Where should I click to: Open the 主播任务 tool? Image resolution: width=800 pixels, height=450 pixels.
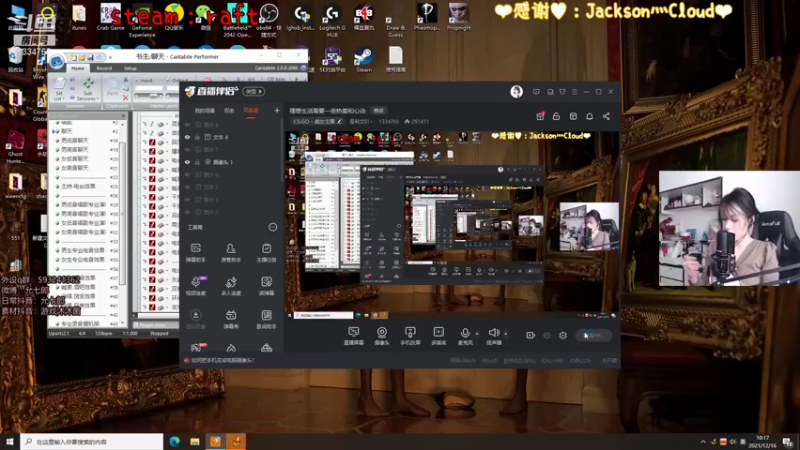pyautogui.click(x=266, y=252)
